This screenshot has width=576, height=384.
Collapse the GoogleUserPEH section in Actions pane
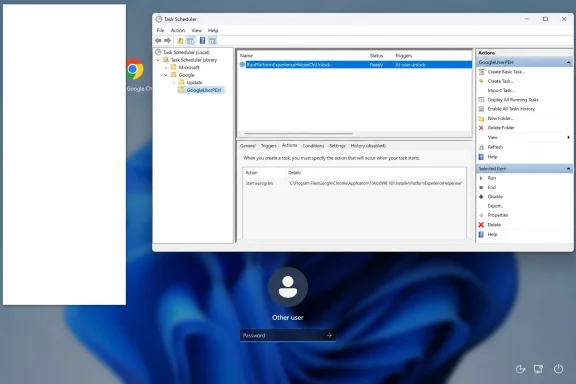(568, 62)
